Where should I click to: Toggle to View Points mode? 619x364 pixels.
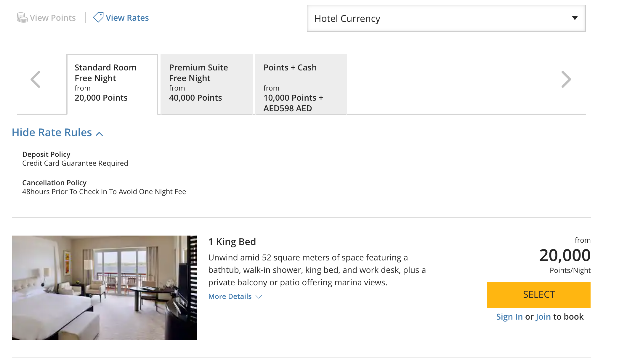click(x=52, y=18)
